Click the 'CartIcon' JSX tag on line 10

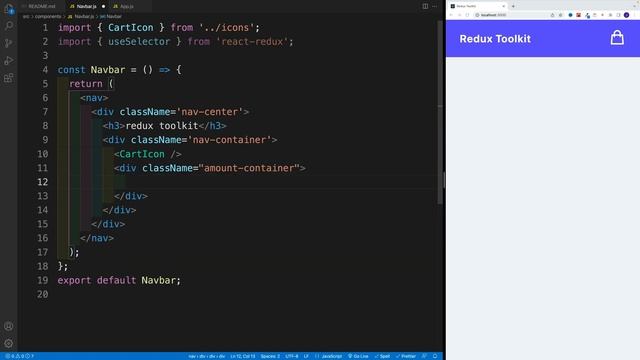tap(142, 154)
